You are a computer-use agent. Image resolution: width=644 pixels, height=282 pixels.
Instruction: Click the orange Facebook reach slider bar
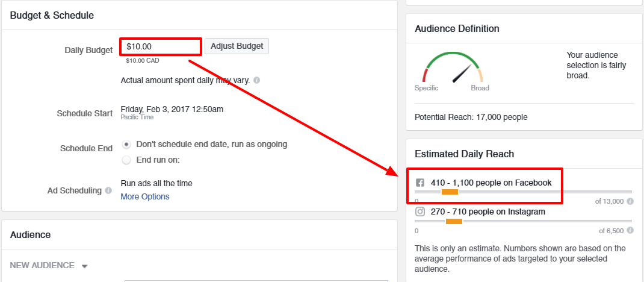click(x=450, y=192)
